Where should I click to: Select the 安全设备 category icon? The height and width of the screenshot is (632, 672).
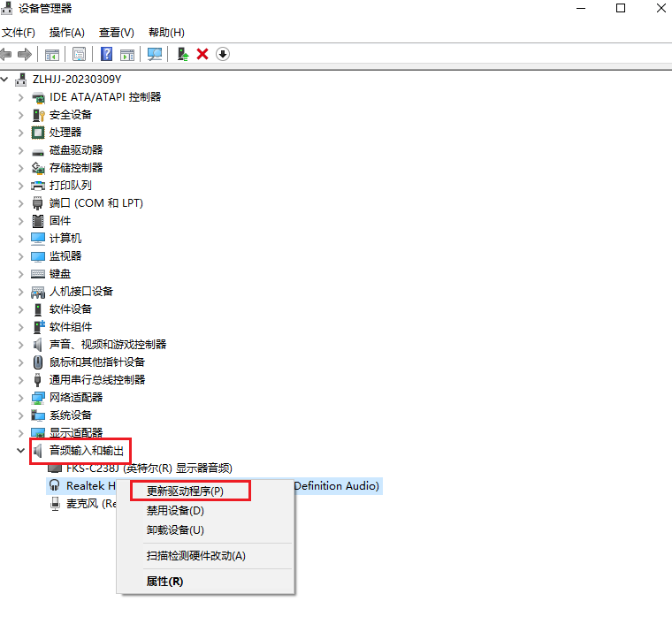38,115
